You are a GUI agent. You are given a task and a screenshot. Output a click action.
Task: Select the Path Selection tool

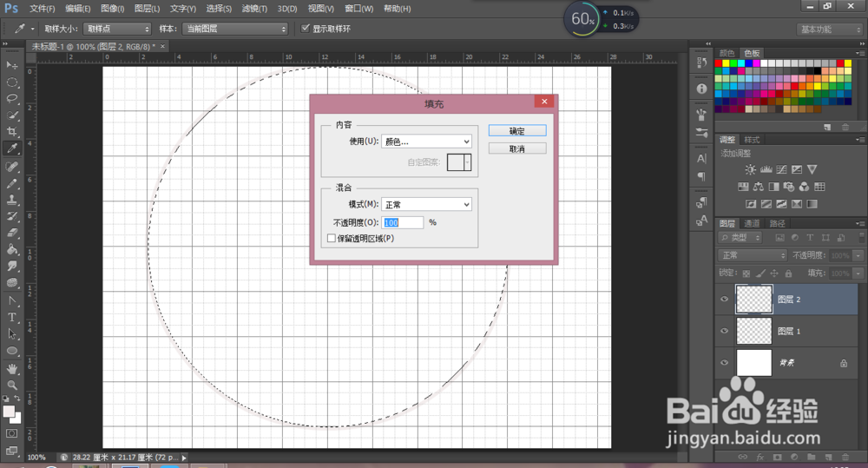(11, 334)
